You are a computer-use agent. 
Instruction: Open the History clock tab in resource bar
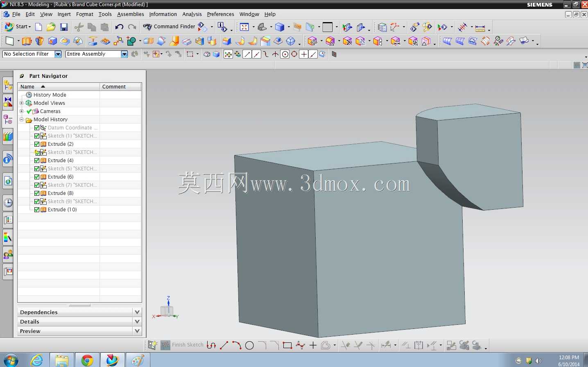point(8,203)
